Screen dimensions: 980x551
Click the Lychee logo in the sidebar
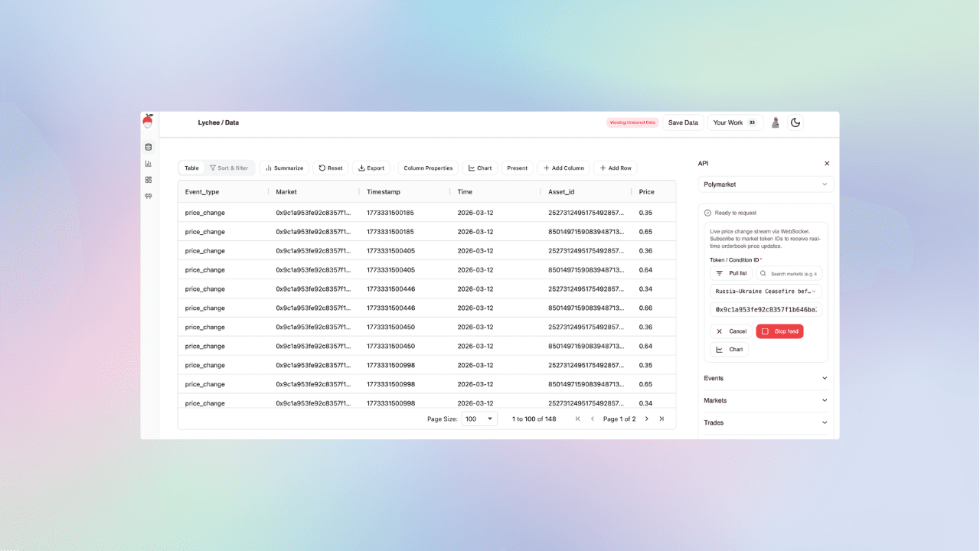pos(148,121)
